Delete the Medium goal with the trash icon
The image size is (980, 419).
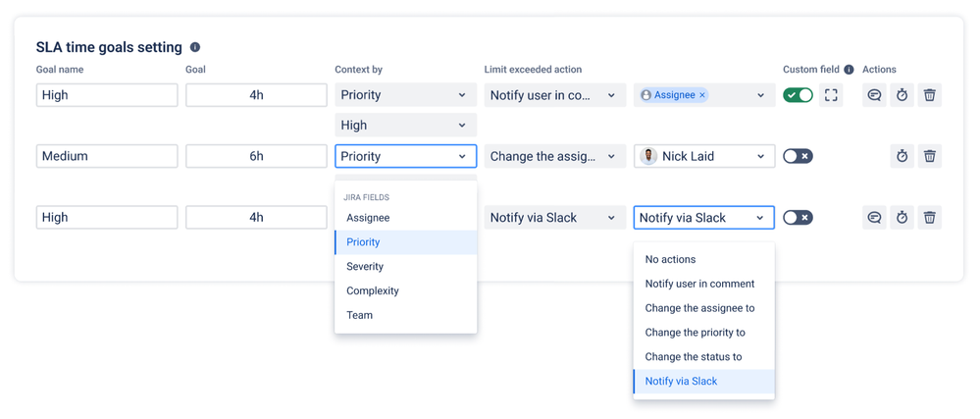click(x=929, y=156)
